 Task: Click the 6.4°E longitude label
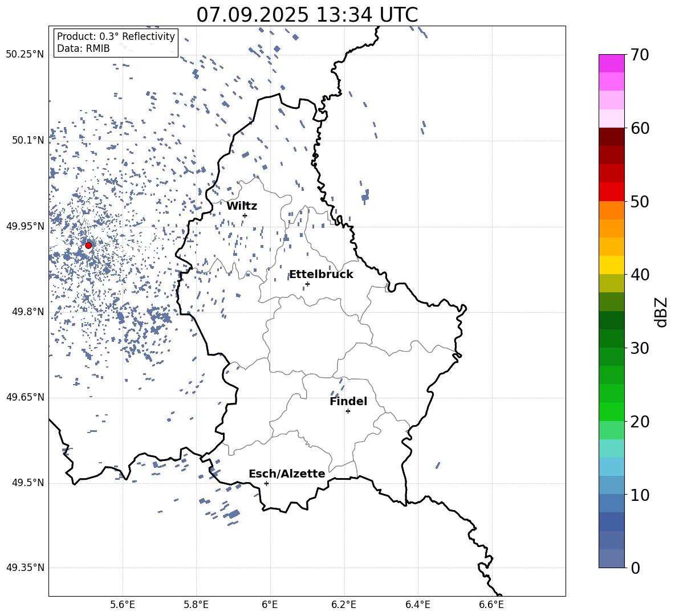(417, 605)
